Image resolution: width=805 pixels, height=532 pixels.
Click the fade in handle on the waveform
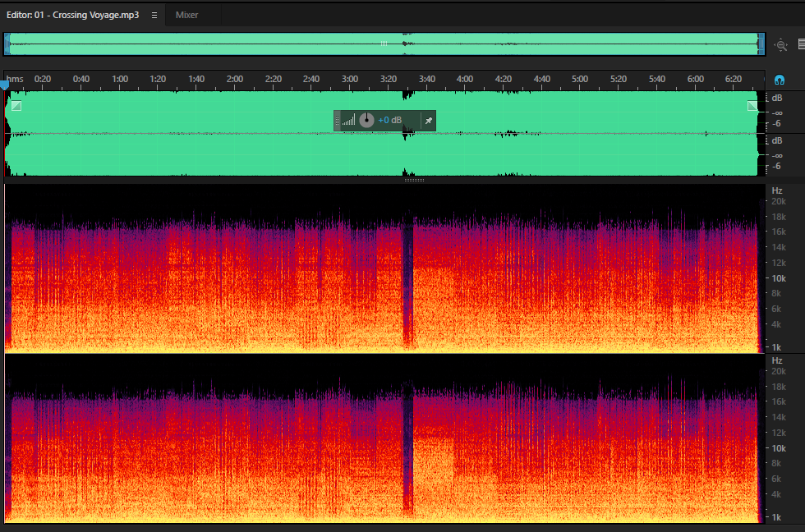point(16,106)
